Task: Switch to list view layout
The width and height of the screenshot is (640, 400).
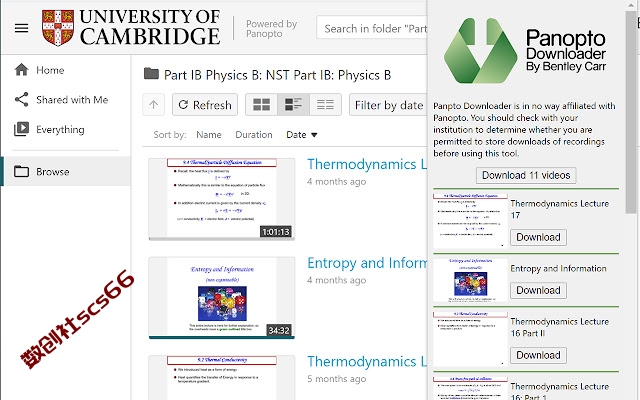Action: pos(325,105)
